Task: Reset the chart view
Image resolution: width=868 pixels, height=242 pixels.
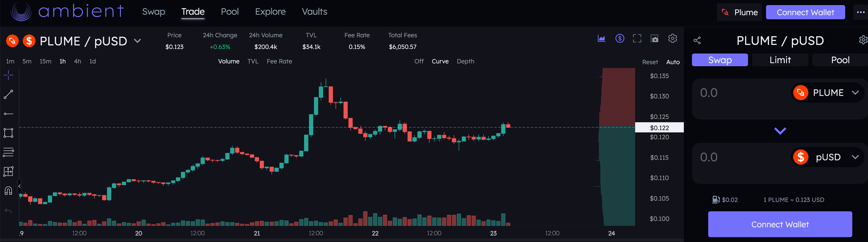Action: tap(650, 62)
